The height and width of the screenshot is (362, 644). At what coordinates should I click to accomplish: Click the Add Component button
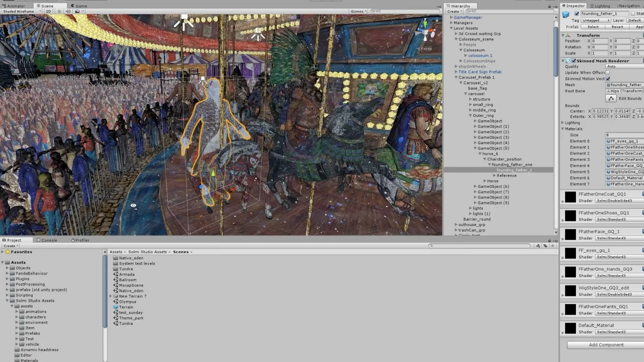[606, 345]
